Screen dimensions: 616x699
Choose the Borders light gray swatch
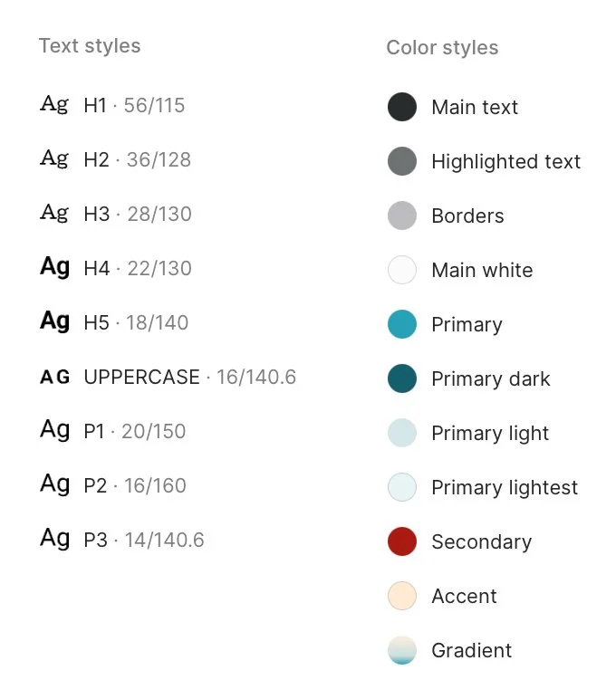tap(402, 215)
